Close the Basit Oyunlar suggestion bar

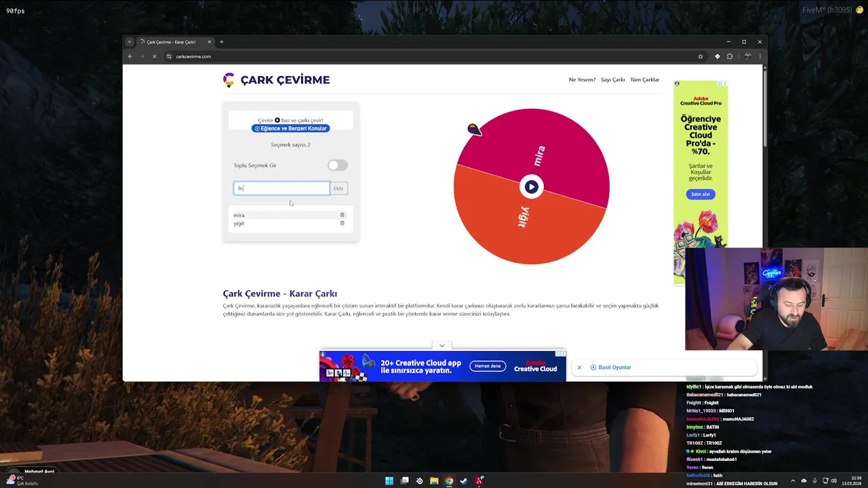click(579, 367)
